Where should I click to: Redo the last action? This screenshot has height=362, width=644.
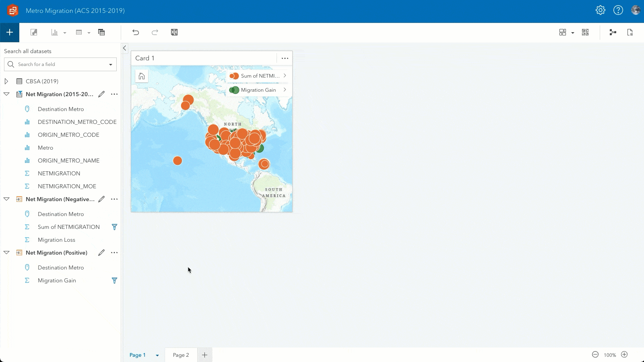point(155,32)
